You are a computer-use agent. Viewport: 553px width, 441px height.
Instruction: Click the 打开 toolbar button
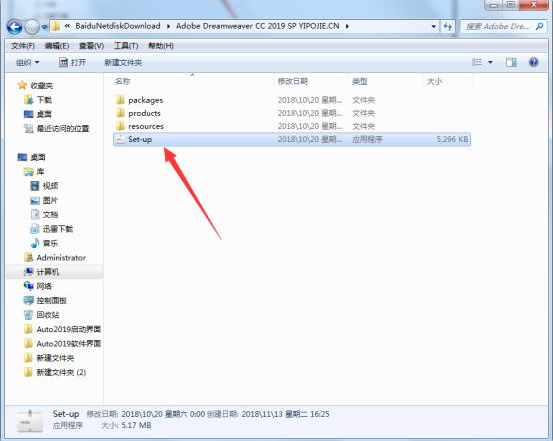click(72, 63)
